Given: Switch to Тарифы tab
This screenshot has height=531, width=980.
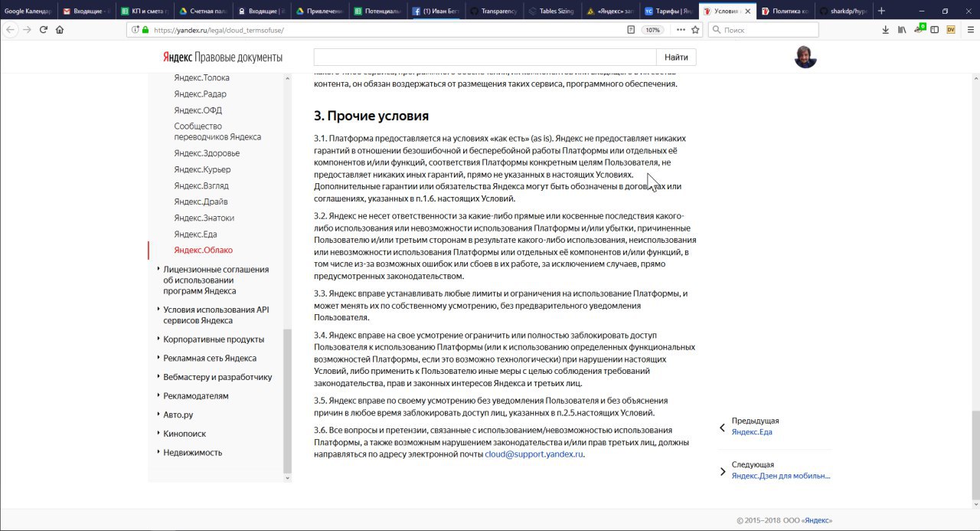Looking at the screenshot, I should (x=668, y=11).
